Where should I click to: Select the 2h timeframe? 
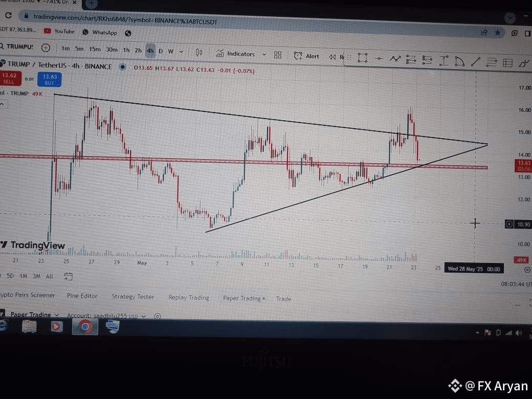point(138,51)
